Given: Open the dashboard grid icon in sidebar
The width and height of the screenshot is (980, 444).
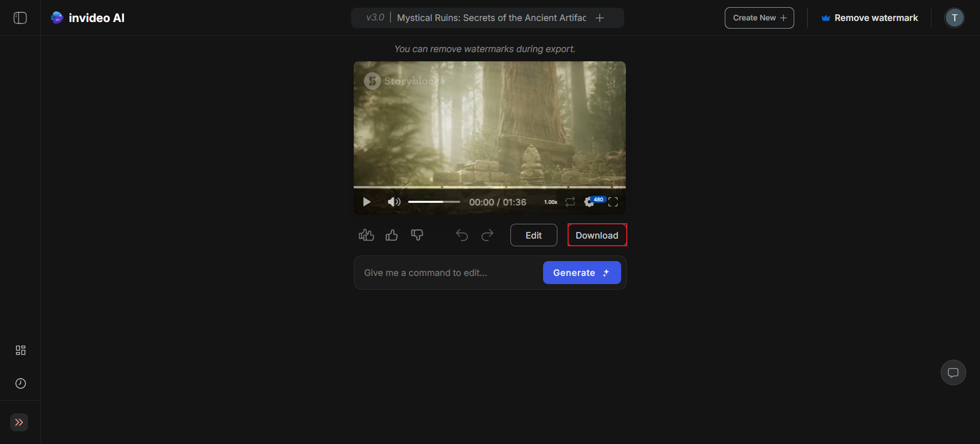Looking at the screenshot, I should point(20,350).
